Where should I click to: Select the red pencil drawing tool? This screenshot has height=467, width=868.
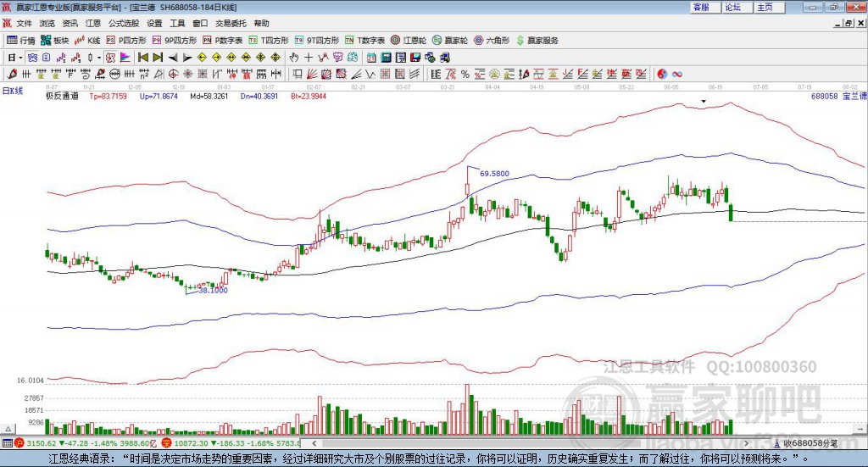(12, 74)
